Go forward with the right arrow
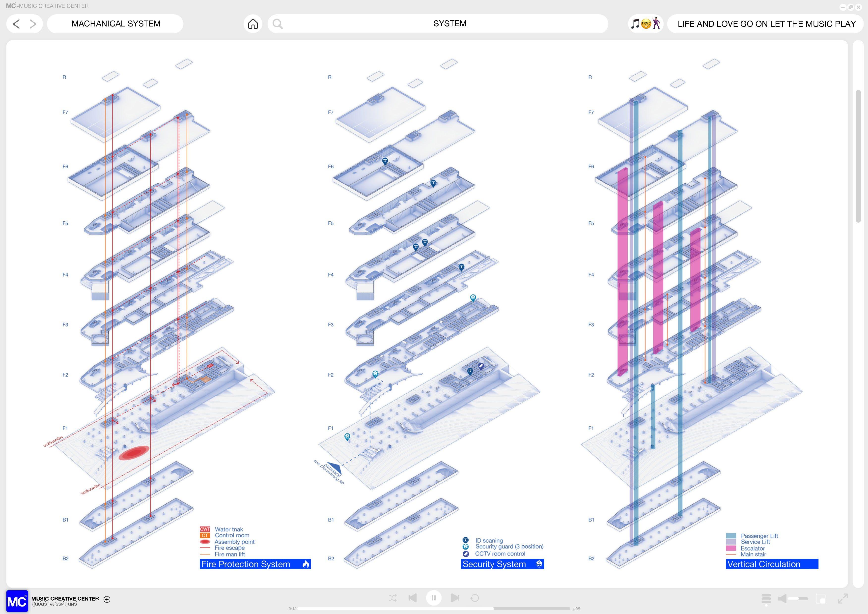This screenshot has width=868, height=614. tap(33, 24)
